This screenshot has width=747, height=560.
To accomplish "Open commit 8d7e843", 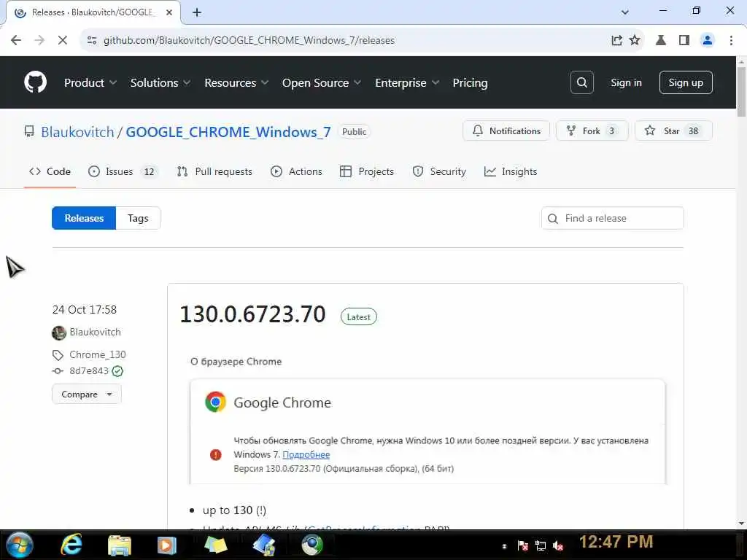I will click(88, 371).
